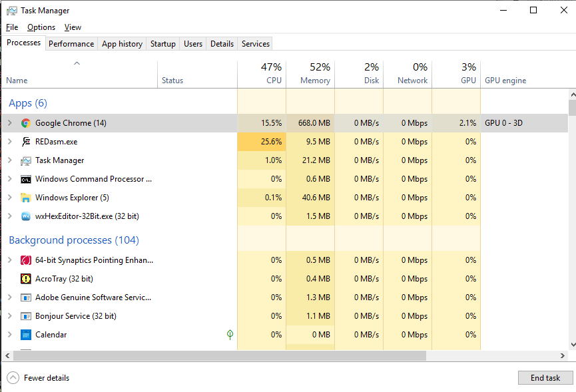
Task: Expand Bonjour Service process entry
Action: coord(10,316)
